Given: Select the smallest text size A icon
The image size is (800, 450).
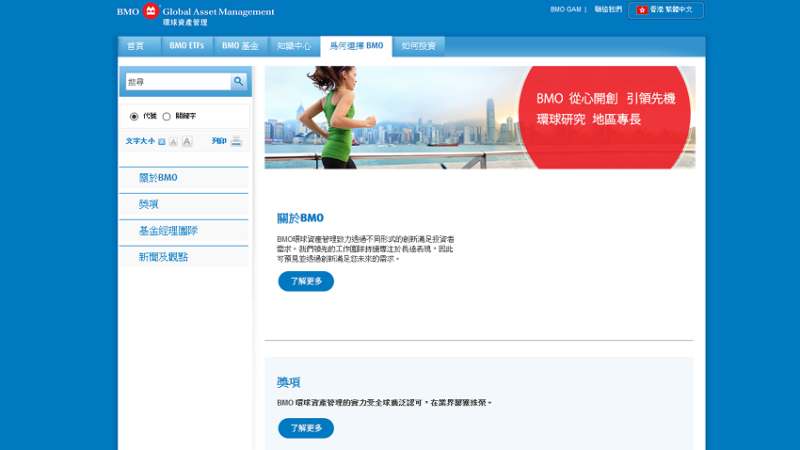Looking at the screenshot, I should coord(162,142).
